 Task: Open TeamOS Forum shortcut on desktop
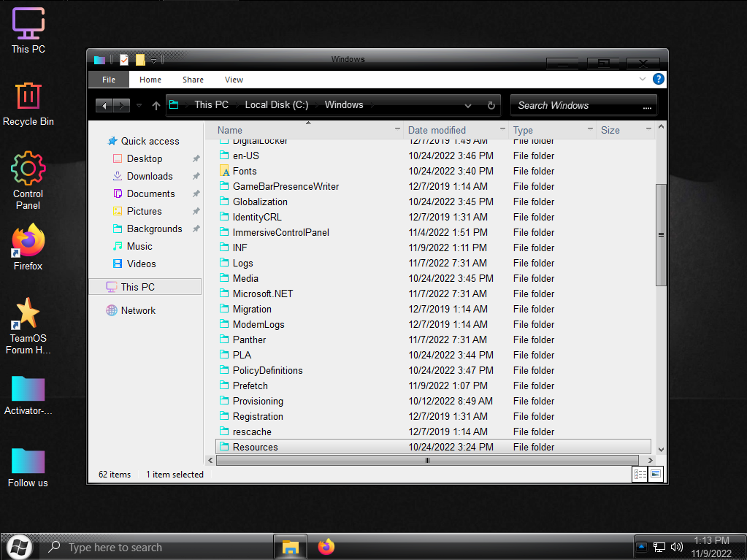[x=28, y=326]
